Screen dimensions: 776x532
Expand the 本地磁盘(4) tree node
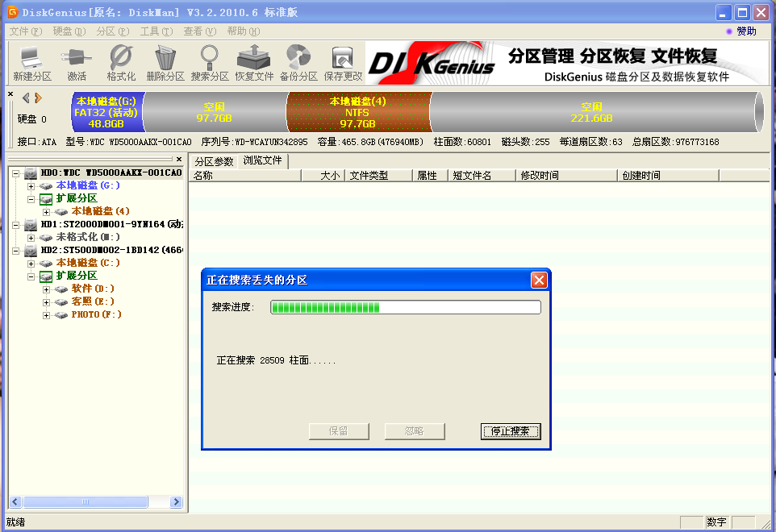pyautogui.click(x=46, y=212)
